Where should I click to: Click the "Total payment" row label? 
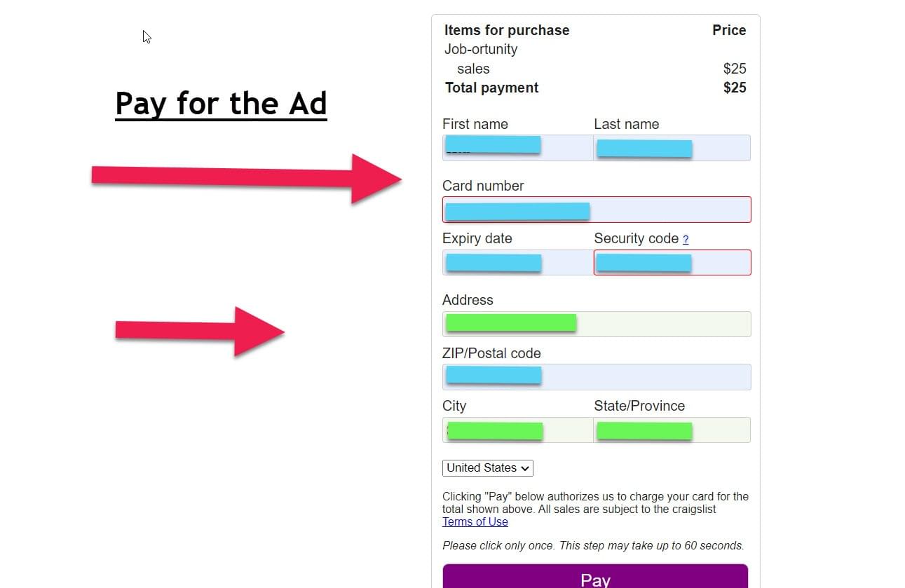[x=492, y=88]
